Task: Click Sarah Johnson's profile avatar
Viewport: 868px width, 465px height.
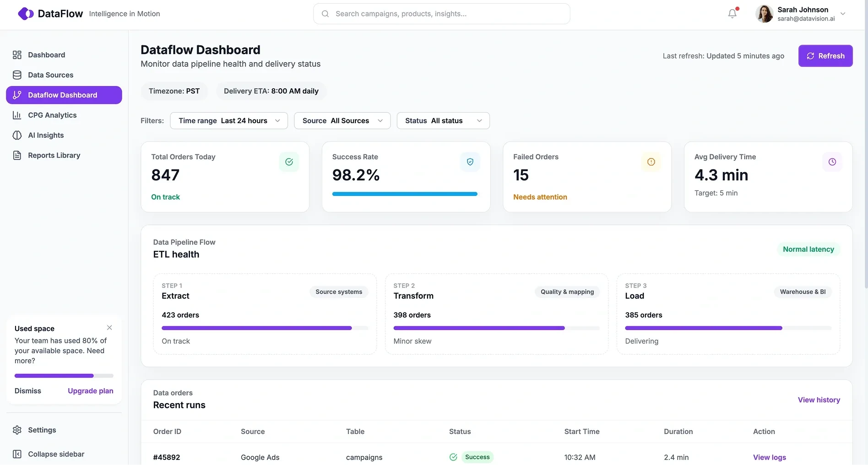Action: (x=764, y=14)
